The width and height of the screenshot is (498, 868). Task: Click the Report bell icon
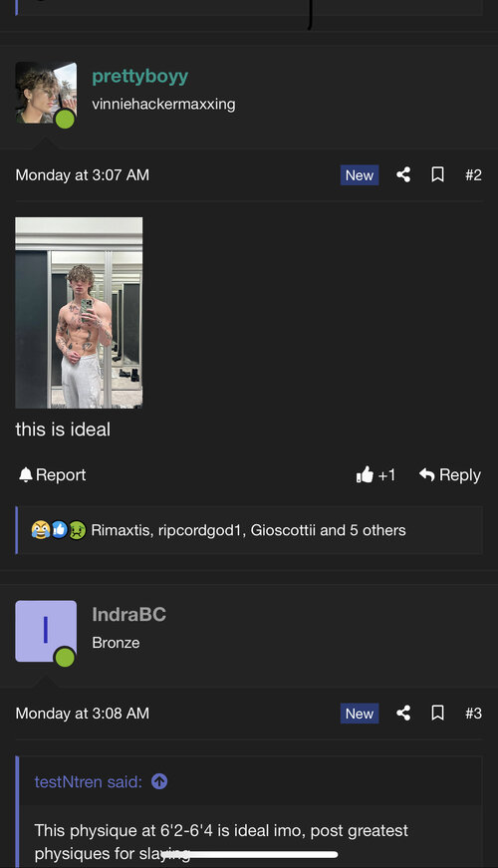[26, 474]
